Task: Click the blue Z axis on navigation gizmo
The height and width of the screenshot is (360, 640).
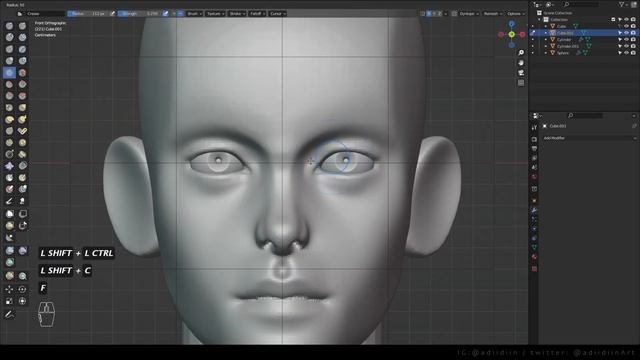Action: pos(511,24)
